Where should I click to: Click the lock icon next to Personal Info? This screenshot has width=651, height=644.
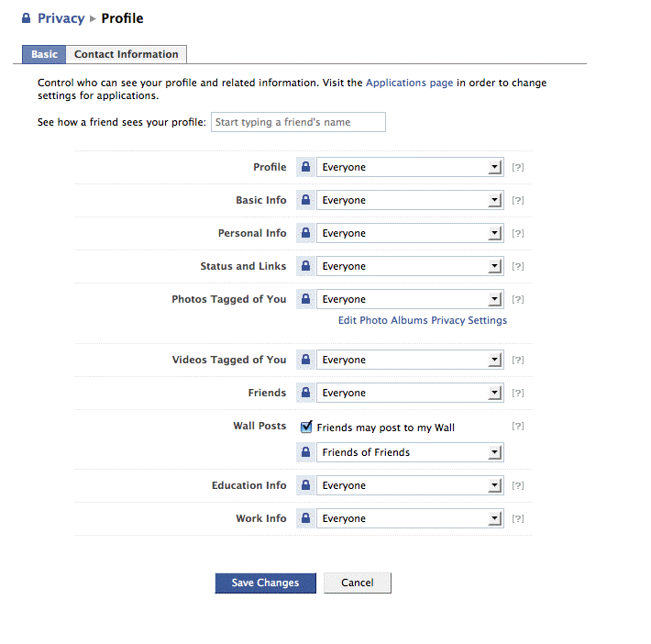[x=305, y=234]
